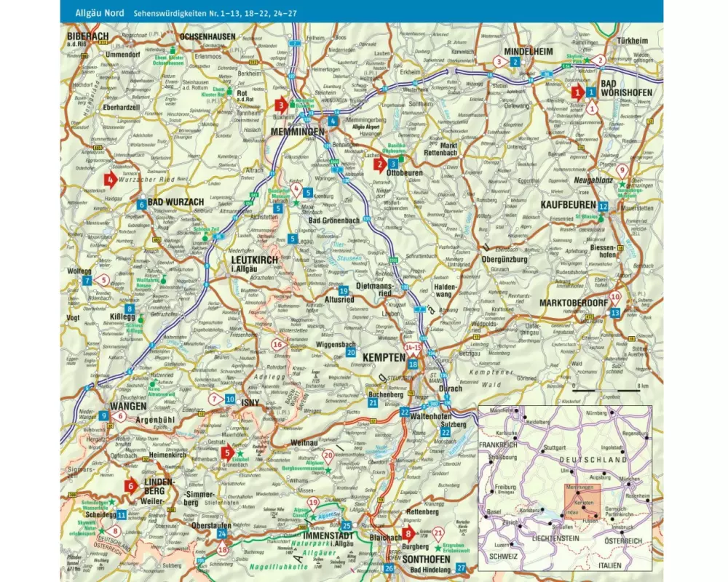The width and height of the screenshot is (728, 582).
Task: Select hexagon marker 14-15 above Kempten
Action: 413,349
